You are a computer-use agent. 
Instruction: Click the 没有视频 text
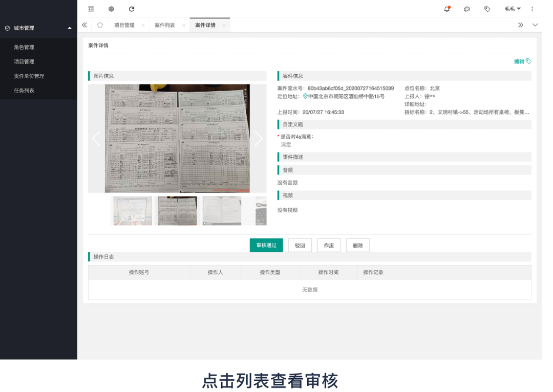pos(287,210)
